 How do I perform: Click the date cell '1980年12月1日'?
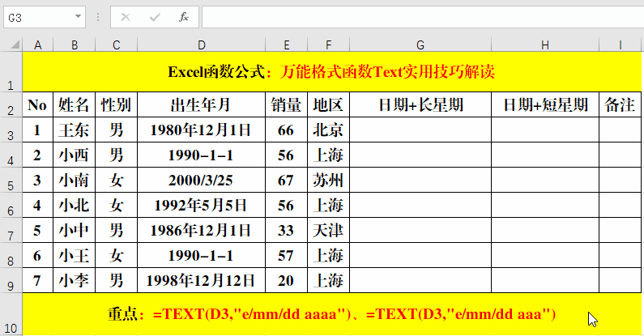click(x=201, y=130)
